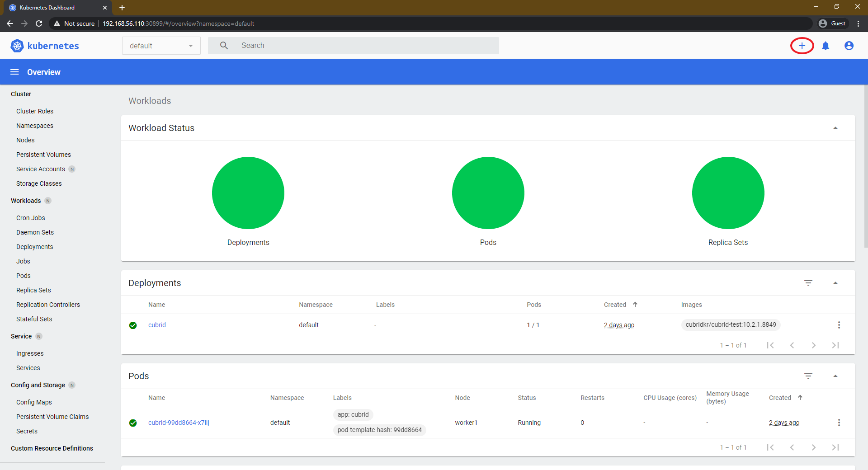Open the user account profile icon
868x470 pixels.
849,46
